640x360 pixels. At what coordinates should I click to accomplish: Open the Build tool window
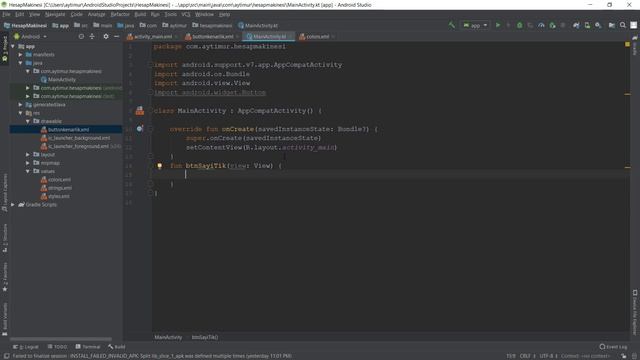(x=117, y=347)
